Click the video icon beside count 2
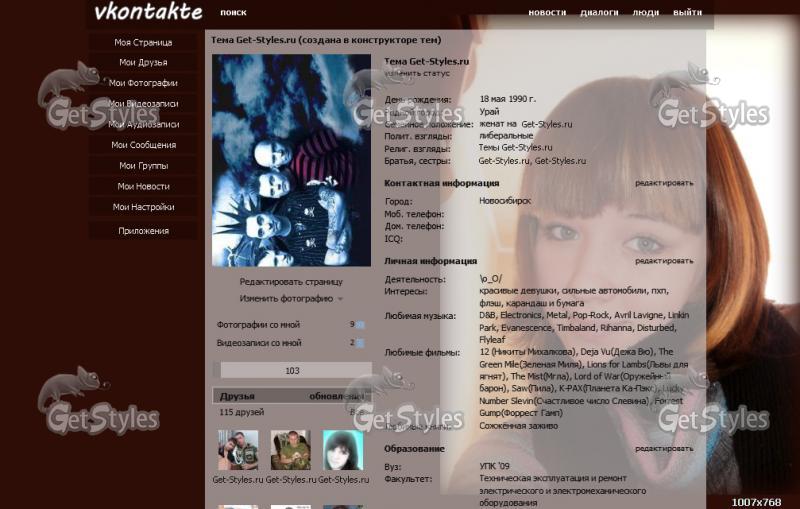Viewport: 800px width, 509px height. coord(360,343)
